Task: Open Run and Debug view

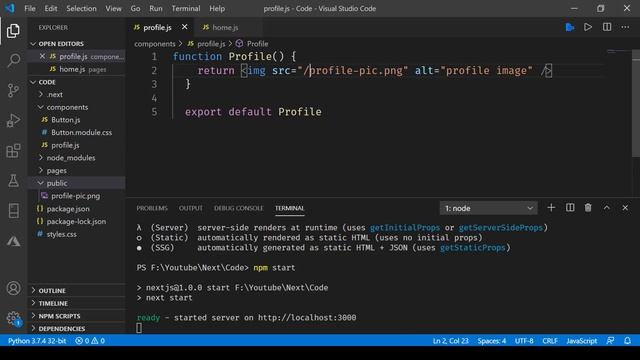Action: tap(13, 120)
